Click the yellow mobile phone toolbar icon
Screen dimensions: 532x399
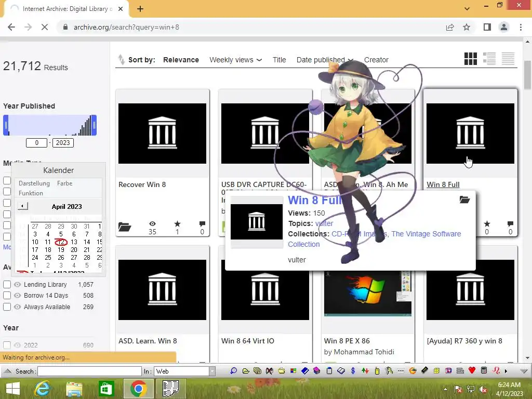pos(377,371)
